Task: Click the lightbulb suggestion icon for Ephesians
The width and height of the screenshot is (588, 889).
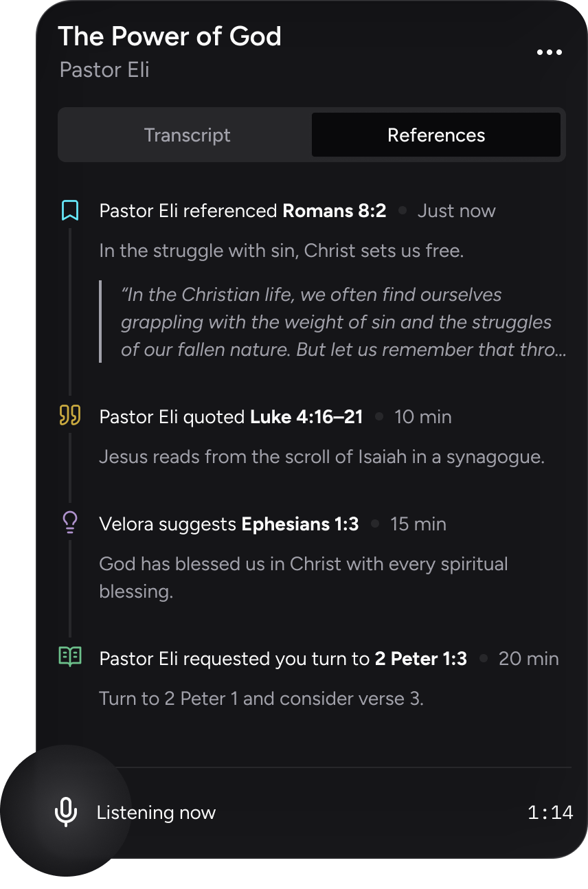Action: [70, 524]
